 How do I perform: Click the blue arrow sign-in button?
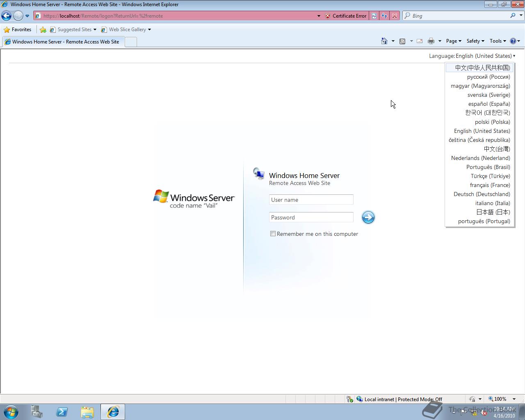[368, 217]
